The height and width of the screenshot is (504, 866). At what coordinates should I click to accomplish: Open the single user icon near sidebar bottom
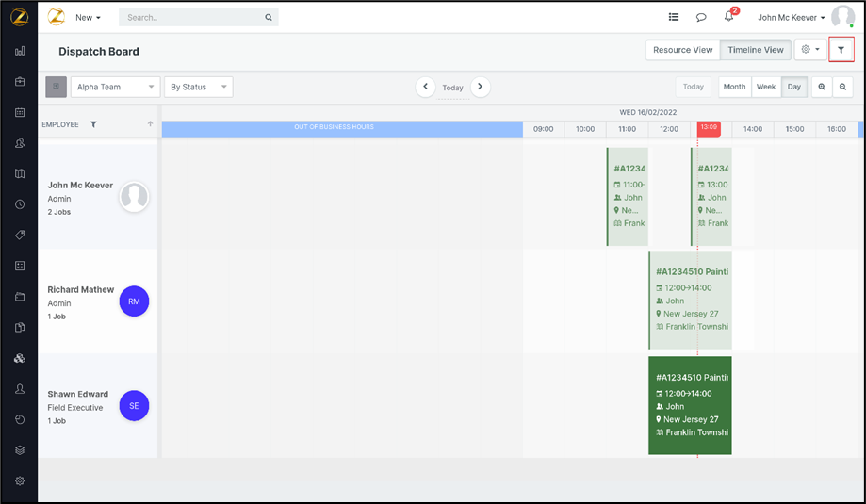pyautogui.click(x=20, y=389)
